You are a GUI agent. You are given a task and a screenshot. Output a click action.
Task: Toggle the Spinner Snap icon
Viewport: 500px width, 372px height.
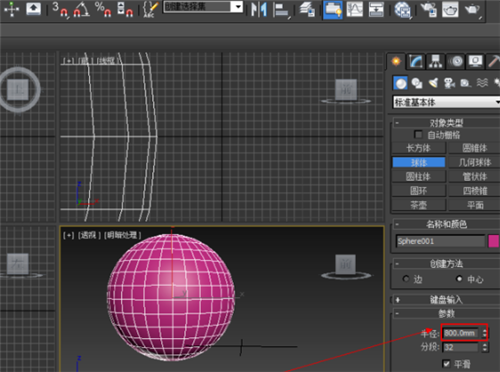(125, 9)
